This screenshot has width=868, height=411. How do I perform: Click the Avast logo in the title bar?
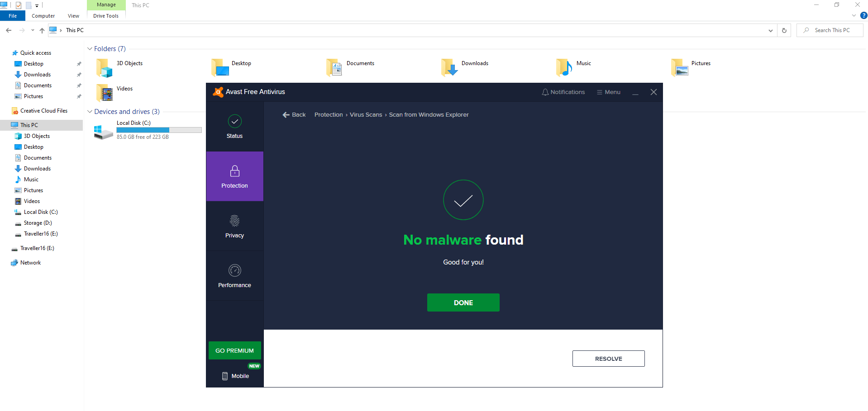click(218, 92)
